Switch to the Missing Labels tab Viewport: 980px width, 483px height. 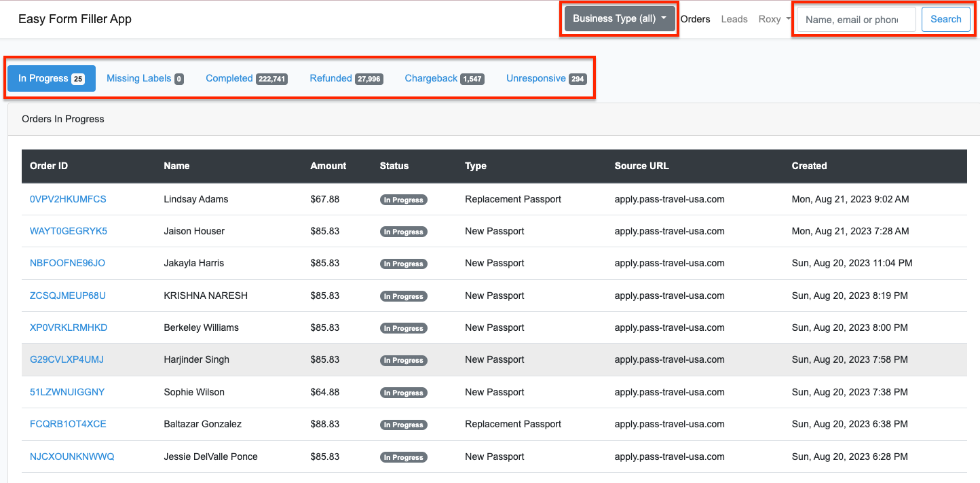(x=145, y=79)
